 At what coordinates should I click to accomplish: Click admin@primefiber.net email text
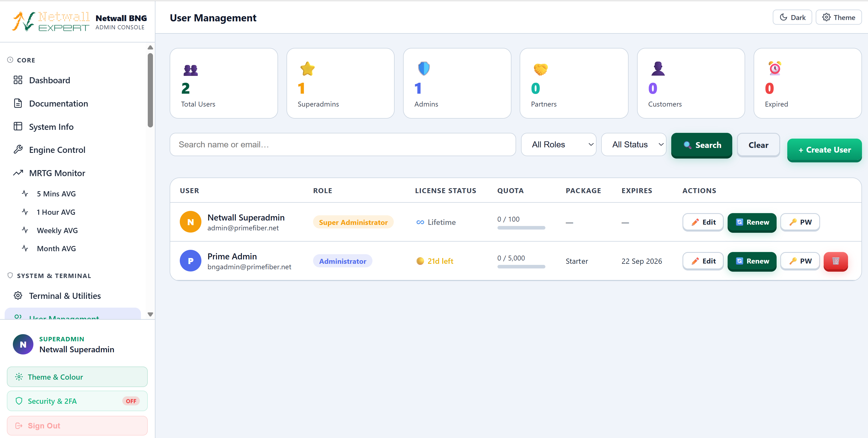243,228
